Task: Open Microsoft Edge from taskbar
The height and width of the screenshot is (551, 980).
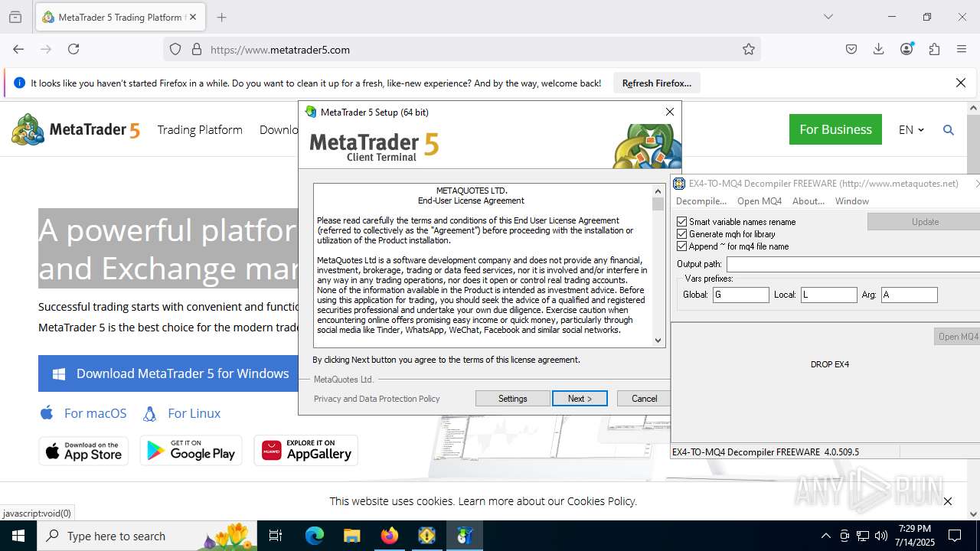Action: (315, 536)
